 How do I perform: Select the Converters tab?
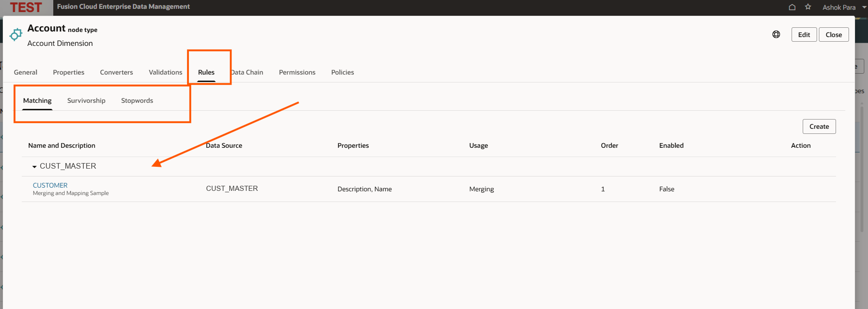click(116, 72)
